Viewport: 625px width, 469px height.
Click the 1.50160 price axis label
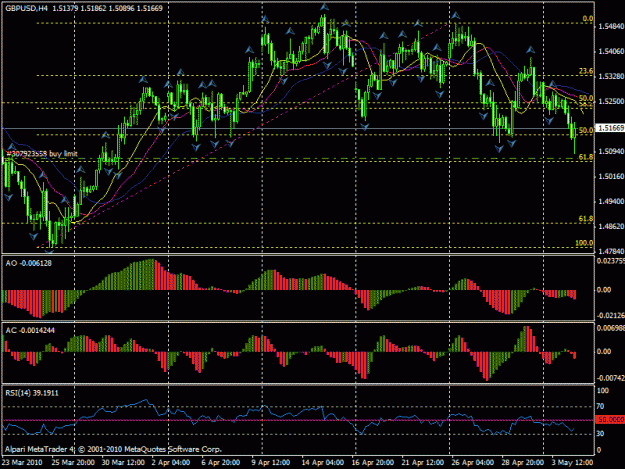[611, 176]
